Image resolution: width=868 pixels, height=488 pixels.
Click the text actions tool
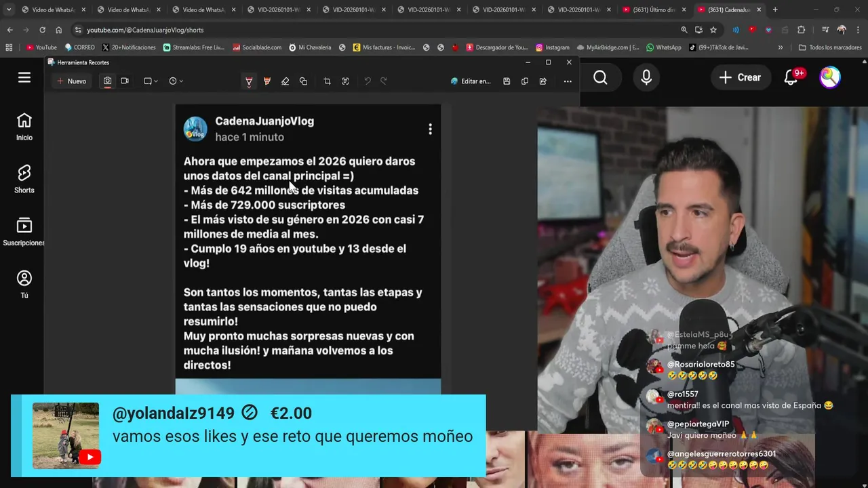pos(345,81)
